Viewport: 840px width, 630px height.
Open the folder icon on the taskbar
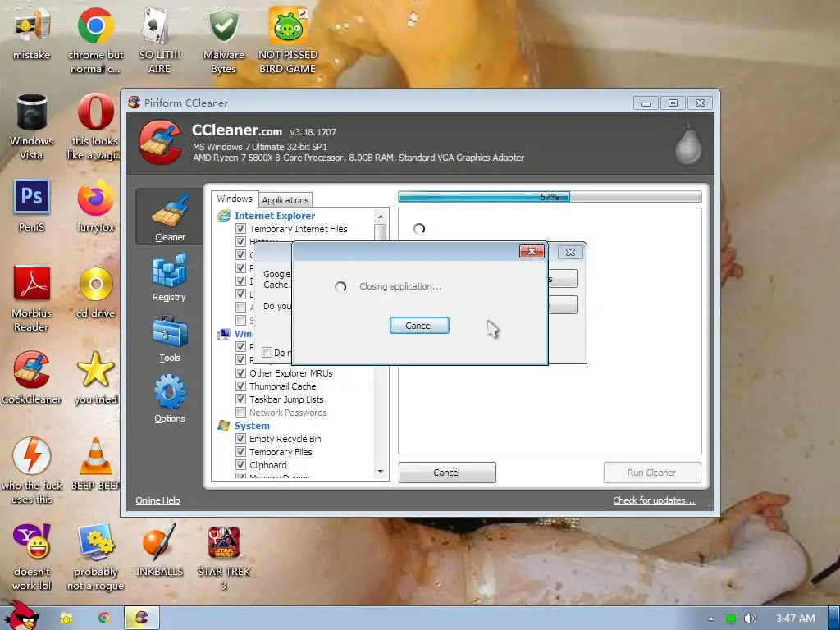coord(66,619)
